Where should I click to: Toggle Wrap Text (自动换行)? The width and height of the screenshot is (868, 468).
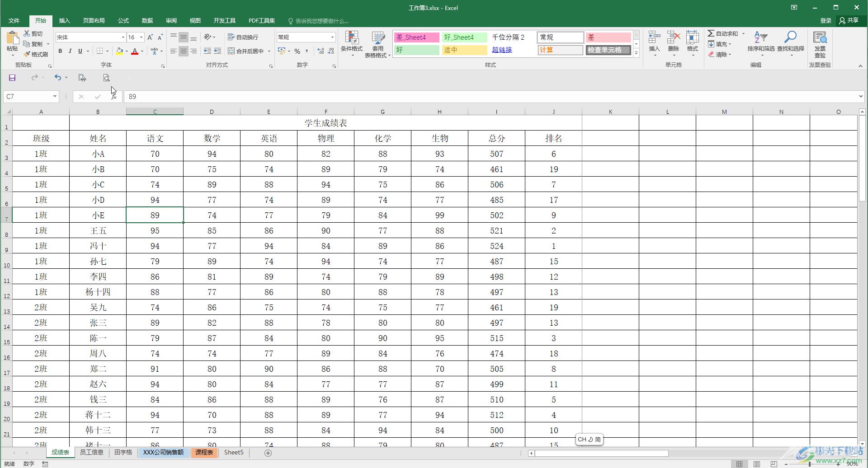[243, 37]
